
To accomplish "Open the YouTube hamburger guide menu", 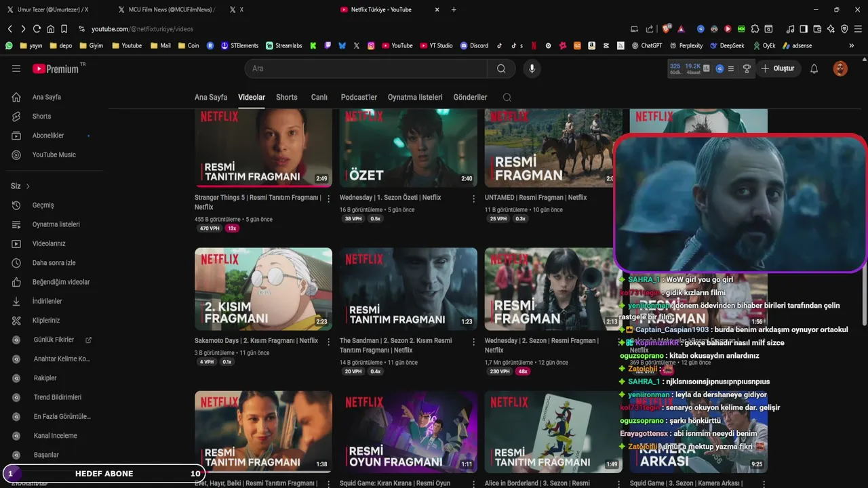I will point(16,68).
